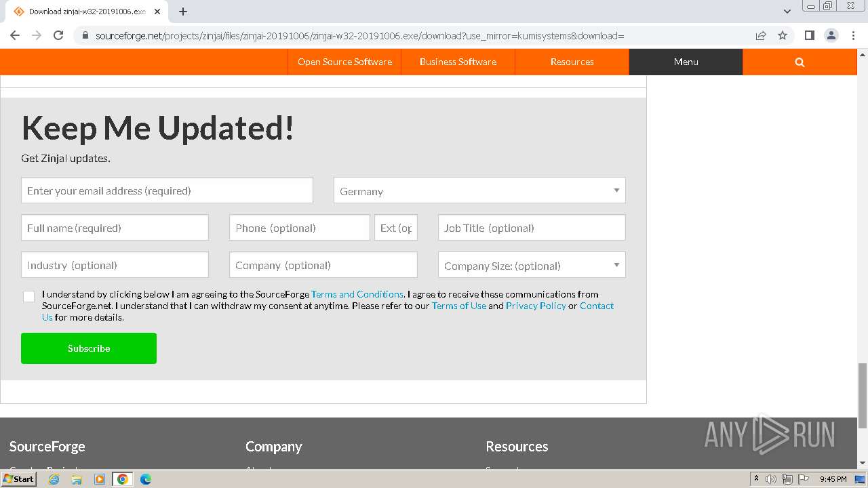Image resolution: width=868 pixels, height=488 pixels.
Task: Focus the Company optional field
Action: [x=323, y=265]
